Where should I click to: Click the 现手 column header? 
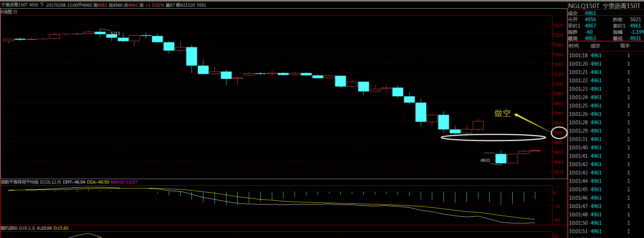(625, 46)
